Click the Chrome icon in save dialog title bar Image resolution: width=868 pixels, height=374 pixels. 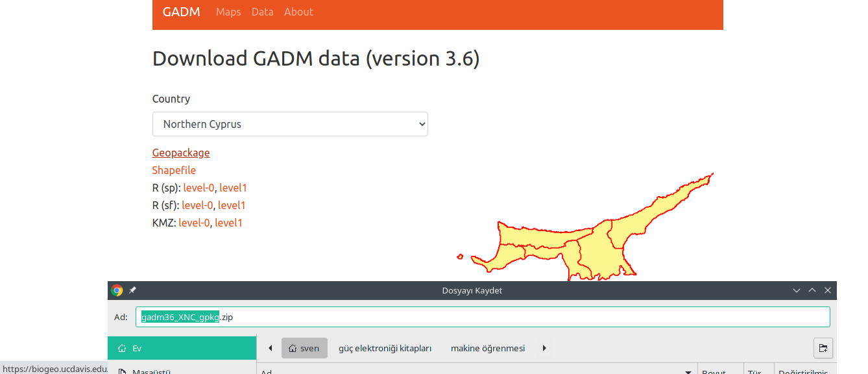tap(117, 290)
